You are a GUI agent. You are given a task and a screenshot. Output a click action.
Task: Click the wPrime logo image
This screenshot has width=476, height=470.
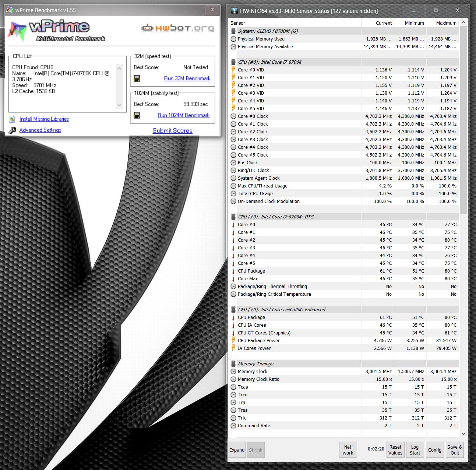(x=57, y=31)
